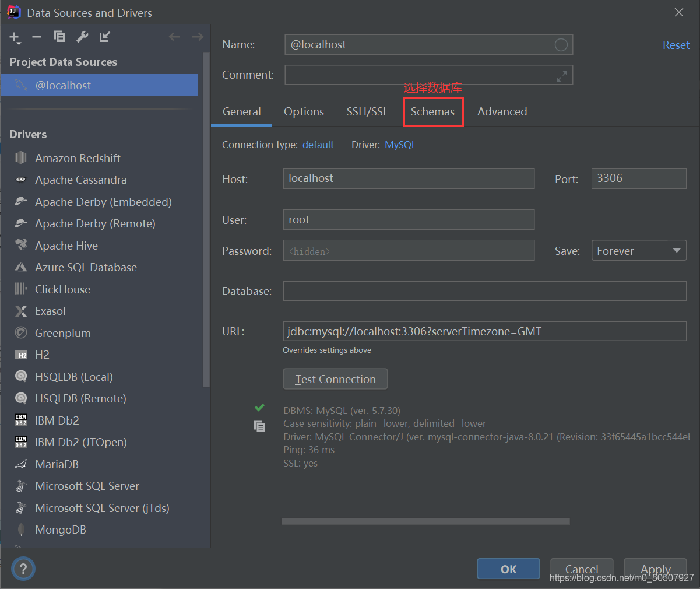
Task: Click the User field containing root
Action: tap(409, 220)
